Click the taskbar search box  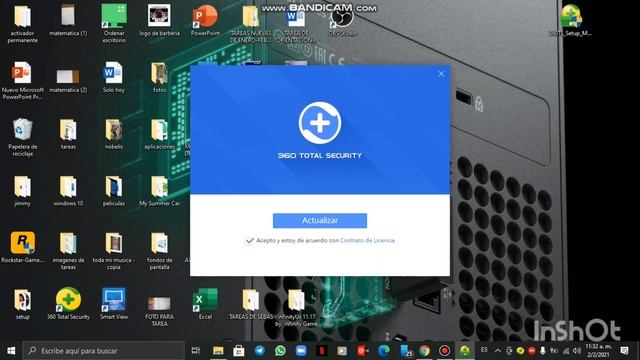(x=104, y=351)
